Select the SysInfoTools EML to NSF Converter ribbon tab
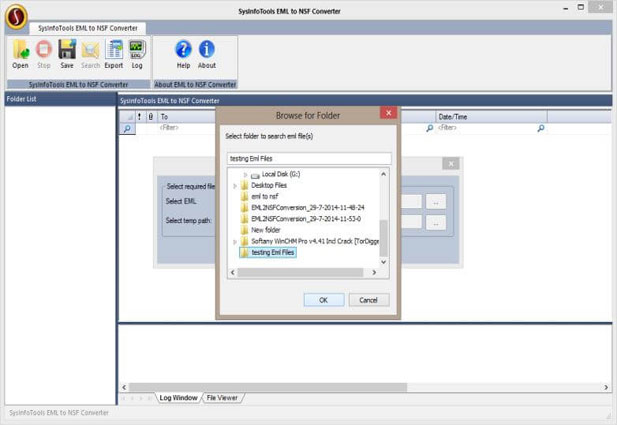617x425 pixels. pyautogui.click(x=88, y=28)
